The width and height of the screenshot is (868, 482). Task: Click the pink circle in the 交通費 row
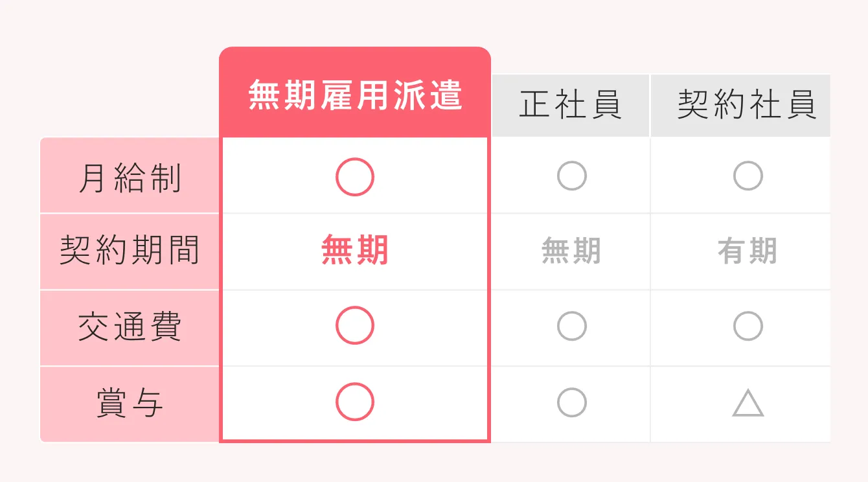pos(355,325)
